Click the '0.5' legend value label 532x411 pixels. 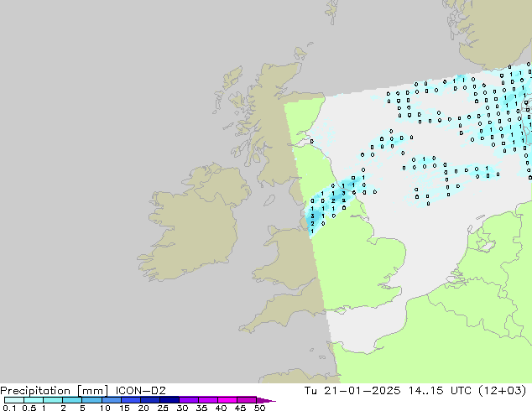(x=29, y=408)
